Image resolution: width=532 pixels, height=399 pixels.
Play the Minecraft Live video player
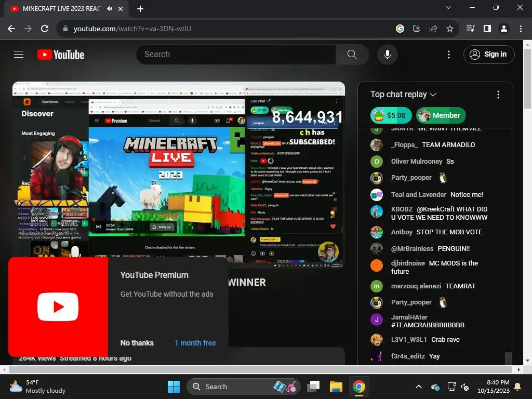point(179,175)
